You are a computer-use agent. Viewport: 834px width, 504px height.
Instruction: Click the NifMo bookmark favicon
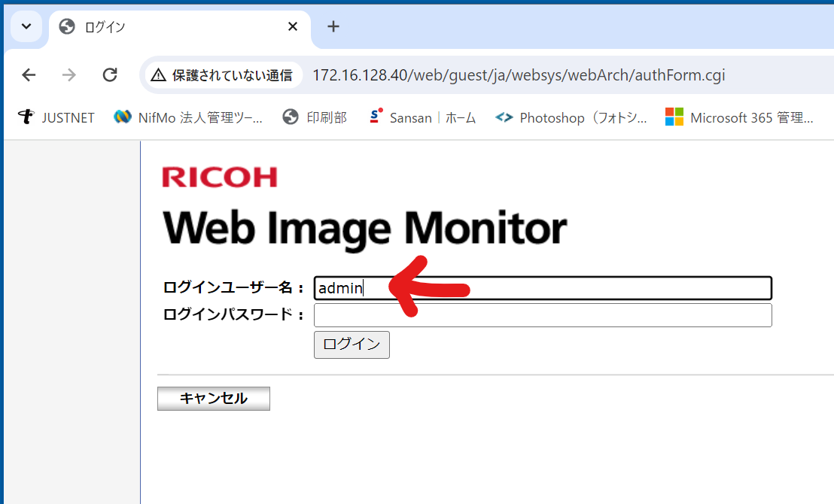tap(123, 117)
